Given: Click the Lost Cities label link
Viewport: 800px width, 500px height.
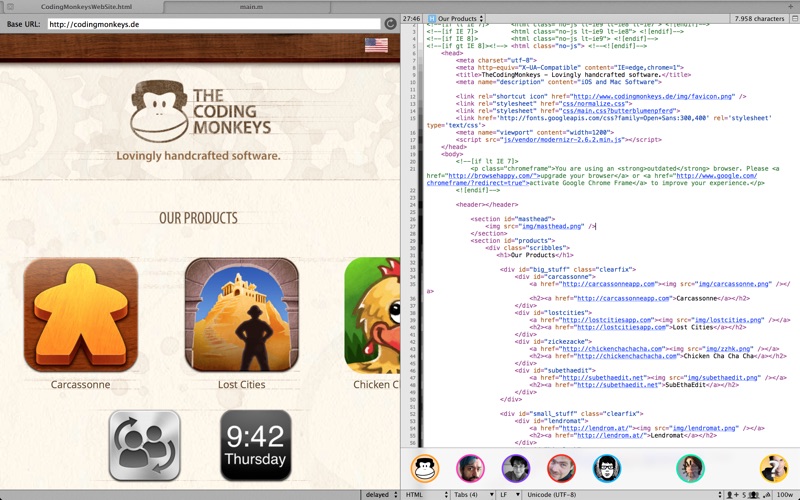Looking at the screenshot, I should pos(241,385).
